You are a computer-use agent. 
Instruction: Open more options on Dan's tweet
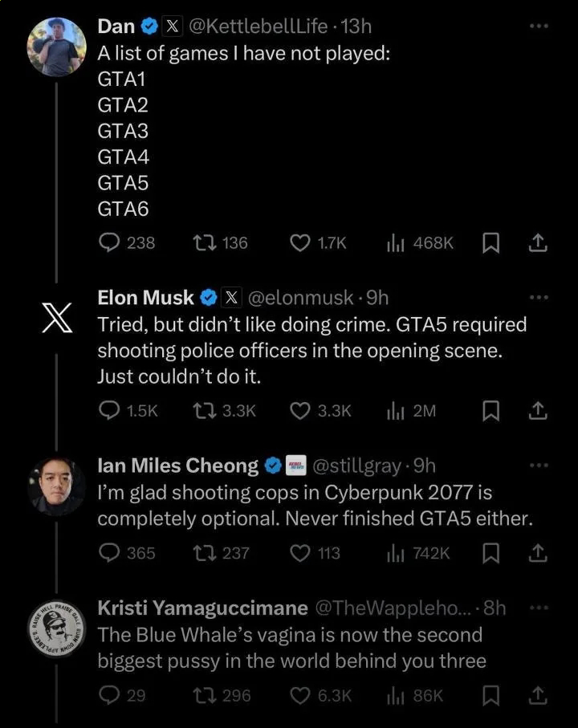pyautogui.click(x=539, y=26)
